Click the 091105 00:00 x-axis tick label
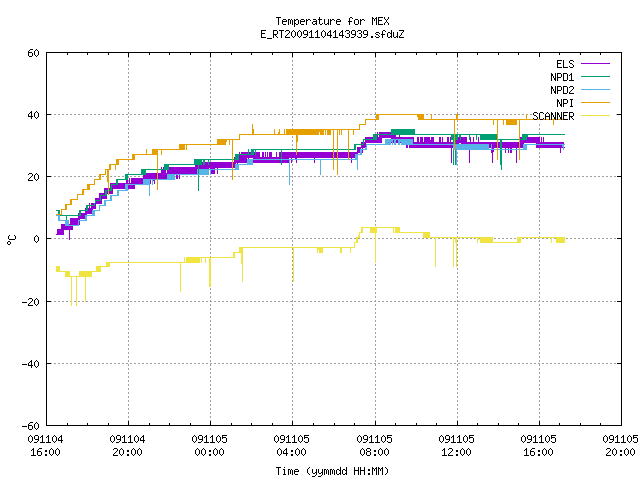This screenshot has height=480, width=640. coord(209,446)
